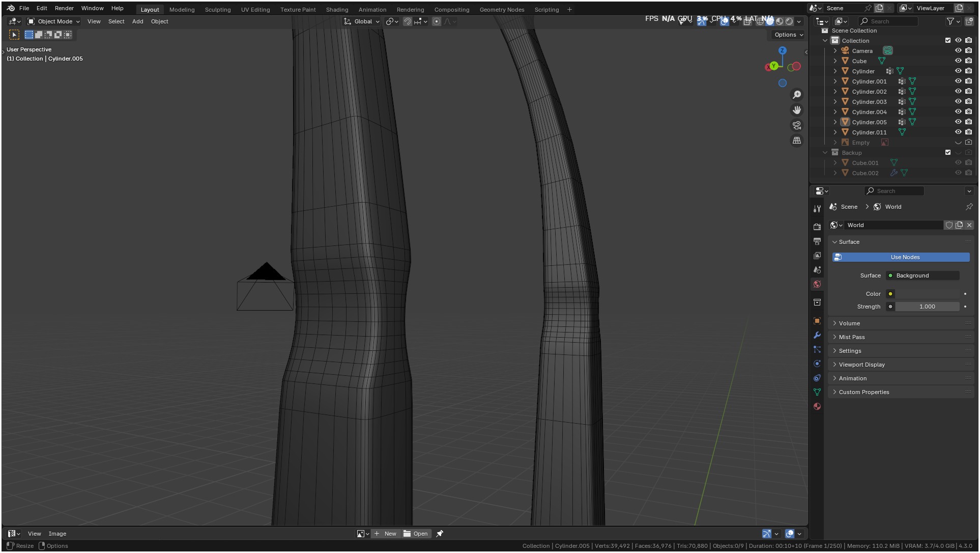The width and height of the screenshot is (980, 553).
Task: Expand the Volume panel
Action: (850, 323)
